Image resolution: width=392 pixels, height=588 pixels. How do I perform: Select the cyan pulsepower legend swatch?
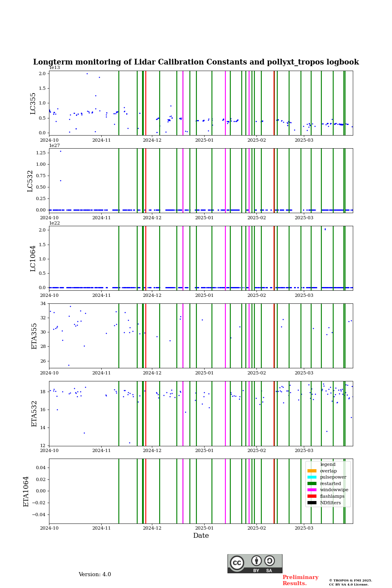pos(312,477)
